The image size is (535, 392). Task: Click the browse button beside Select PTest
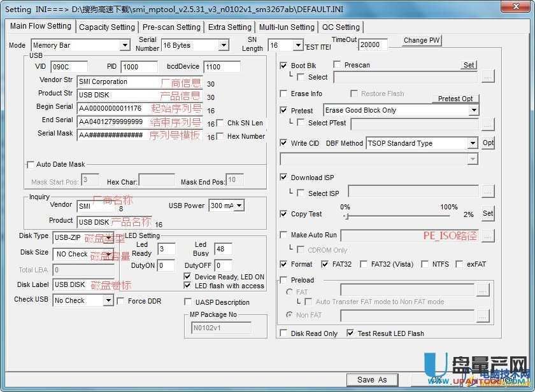point(488,123)
